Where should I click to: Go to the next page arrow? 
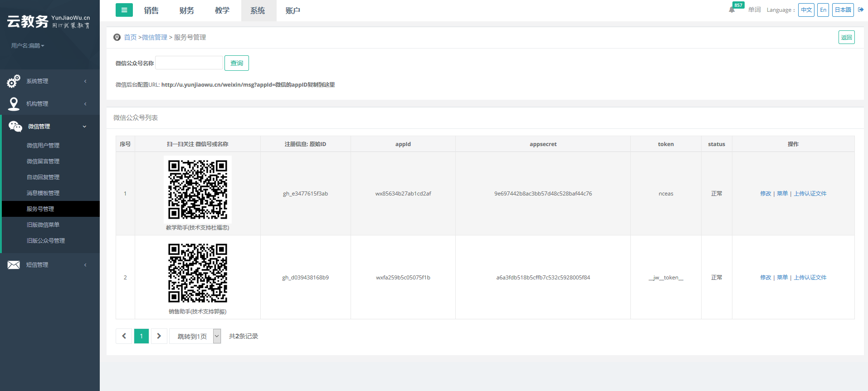(x=159, y=336)
